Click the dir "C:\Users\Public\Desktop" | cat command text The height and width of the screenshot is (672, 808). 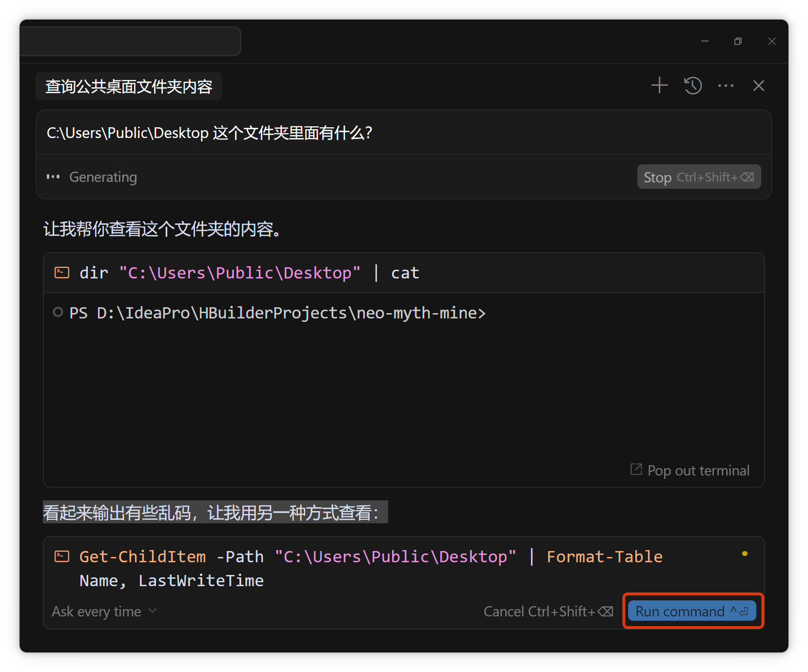pyautogui.click(x=249, y=273)
